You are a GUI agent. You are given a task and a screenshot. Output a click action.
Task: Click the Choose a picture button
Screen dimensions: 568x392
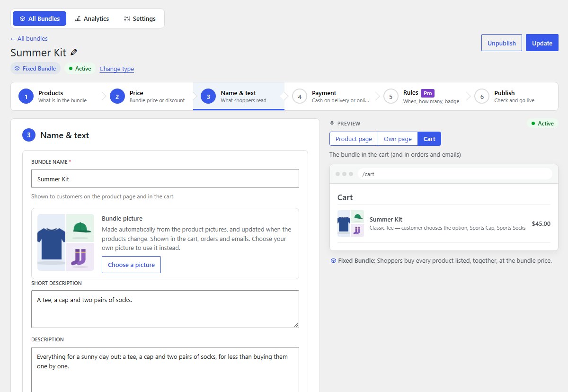[x=131, y=265]
